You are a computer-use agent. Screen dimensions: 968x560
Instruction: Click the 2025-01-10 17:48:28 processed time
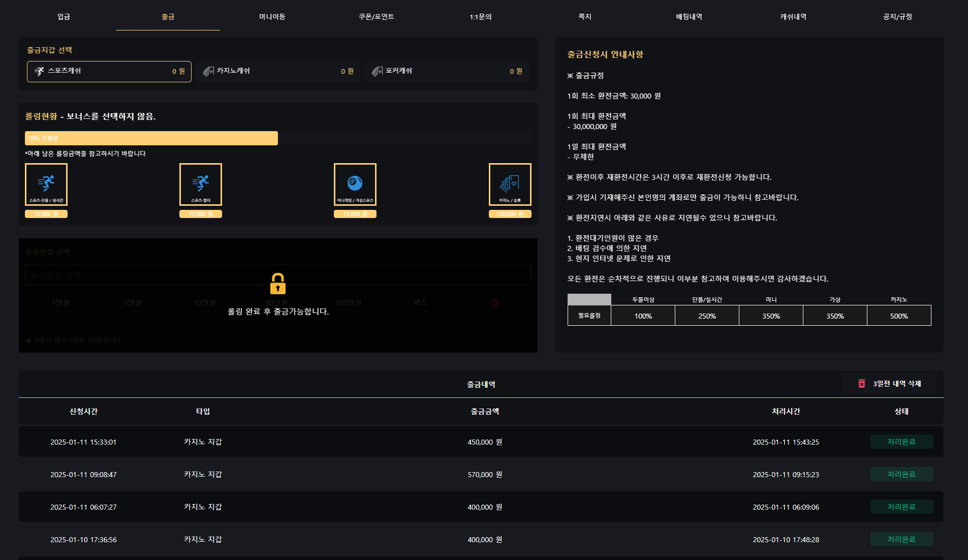786,540
